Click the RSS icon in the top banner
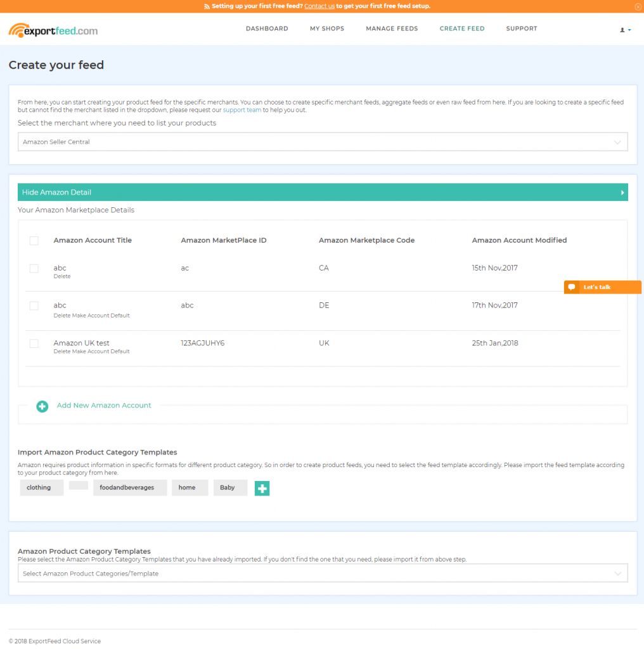Image resolution: width=644 pixels, height=649 pixels. click(205, 6)
